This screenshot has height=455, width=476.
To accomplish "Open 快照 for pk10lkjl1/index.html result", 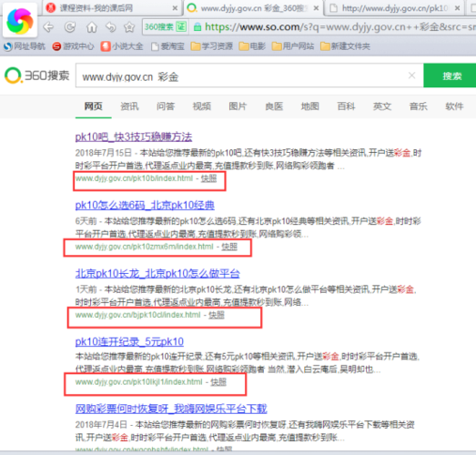I will click(x=218, y=382).
